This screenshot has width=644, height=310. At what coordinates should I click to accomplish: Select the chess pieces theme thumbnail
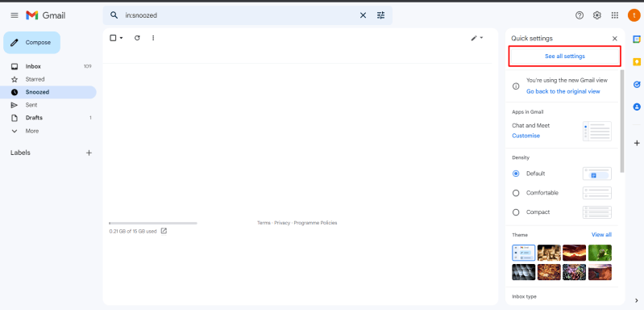pos(549,253)
